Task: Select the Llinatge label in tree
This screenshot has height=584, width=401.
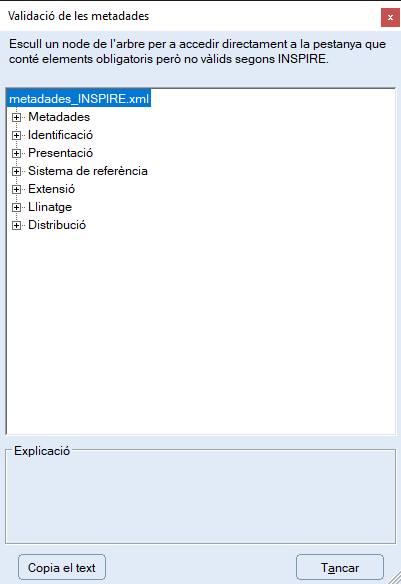Action: tap(50, 207)
